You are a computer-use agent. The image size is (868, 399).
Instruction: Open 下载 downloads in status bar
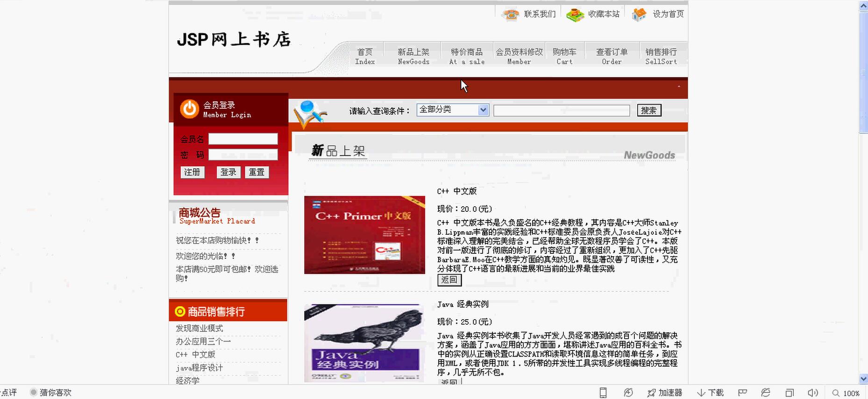pos(710,393)
